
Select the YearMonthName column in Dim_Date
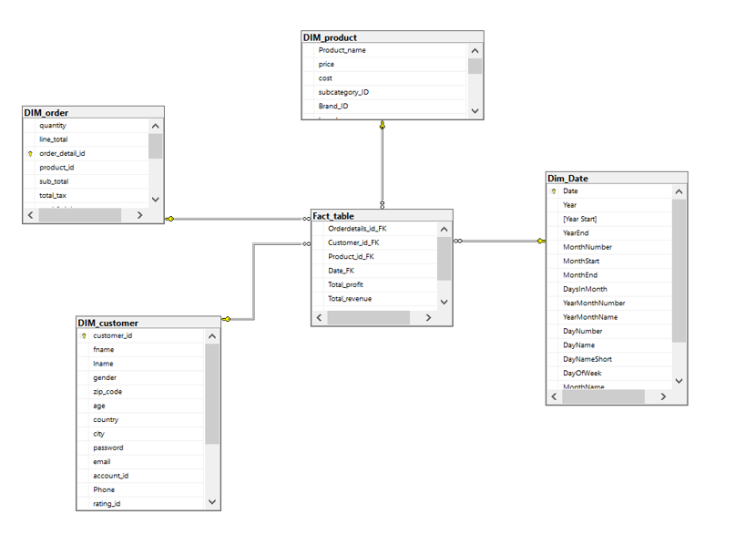609,317
